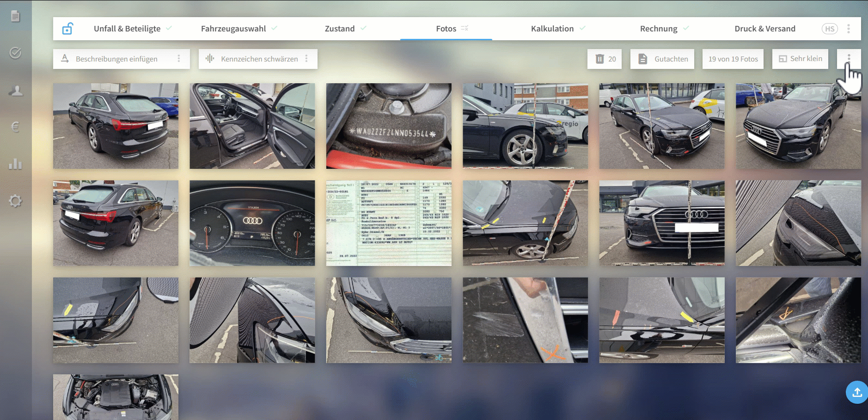This screenshot has height=420, width=868.
Task: Select front-right Audi with measuring stick photo
Action: (x=662, y=126)
